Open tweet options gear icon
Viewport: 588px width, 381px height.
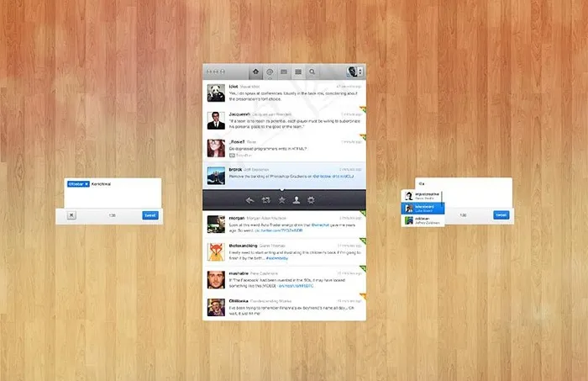311,200
